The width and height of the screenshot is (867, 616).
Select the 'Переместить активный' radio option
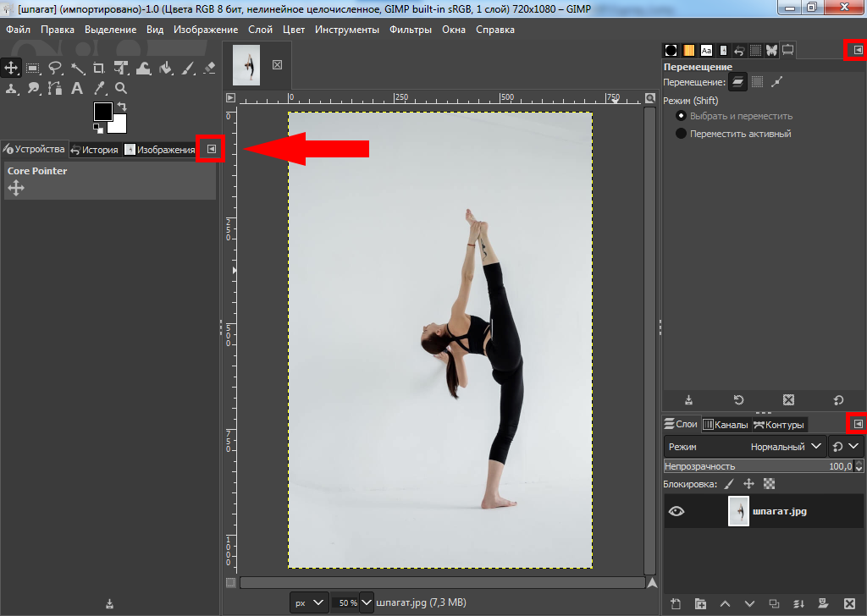click(x=681, y=134)
